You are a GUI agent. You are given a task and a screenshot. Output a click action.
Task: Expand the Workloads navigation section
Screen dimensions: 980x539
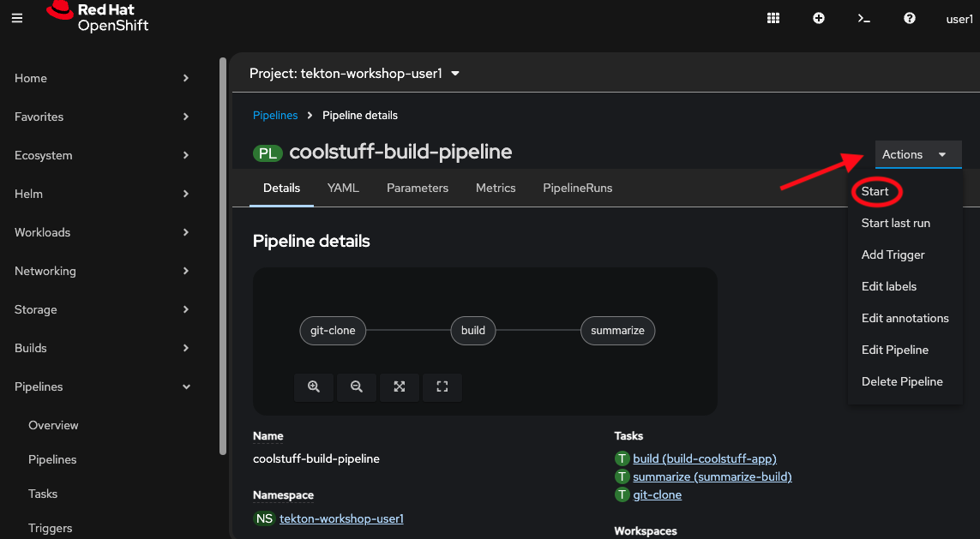(x=103, y=232)
